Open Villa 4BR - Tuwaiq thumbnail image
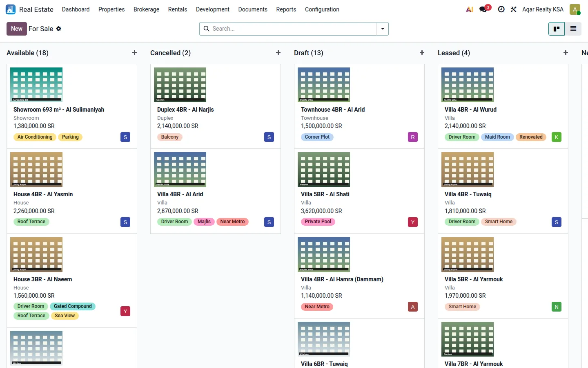 click(468, 169)
